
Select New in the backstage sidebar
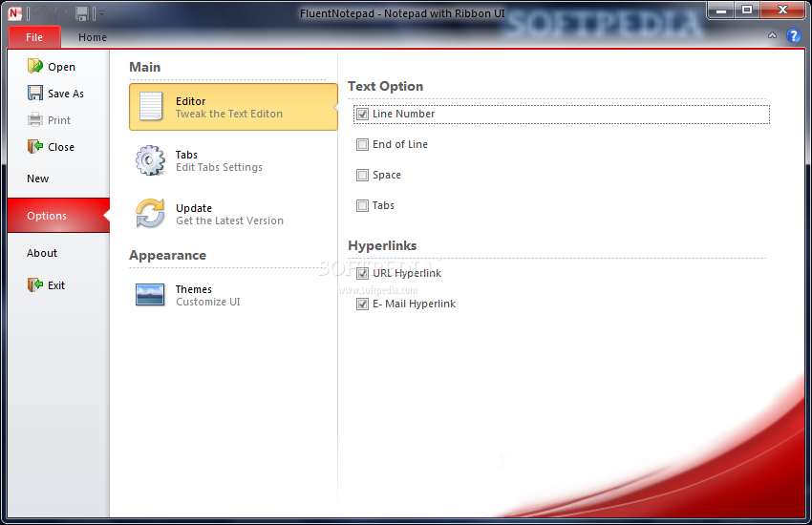tap(58, 178)
